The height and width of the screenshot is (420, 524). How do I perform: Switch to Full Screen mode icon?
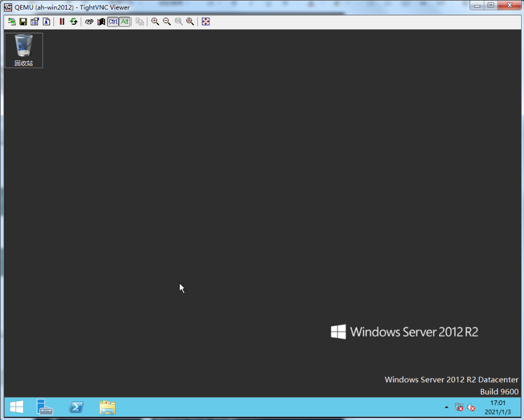click(x=205, y=22)
